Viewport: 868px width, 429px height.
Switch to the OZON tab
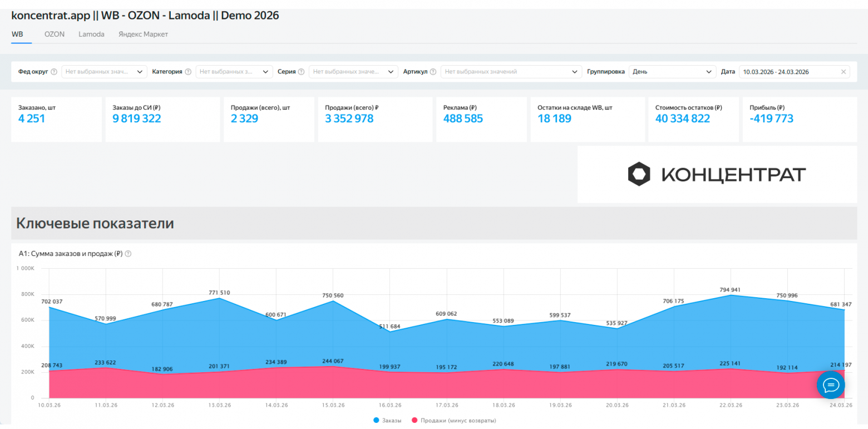point(55,34)
